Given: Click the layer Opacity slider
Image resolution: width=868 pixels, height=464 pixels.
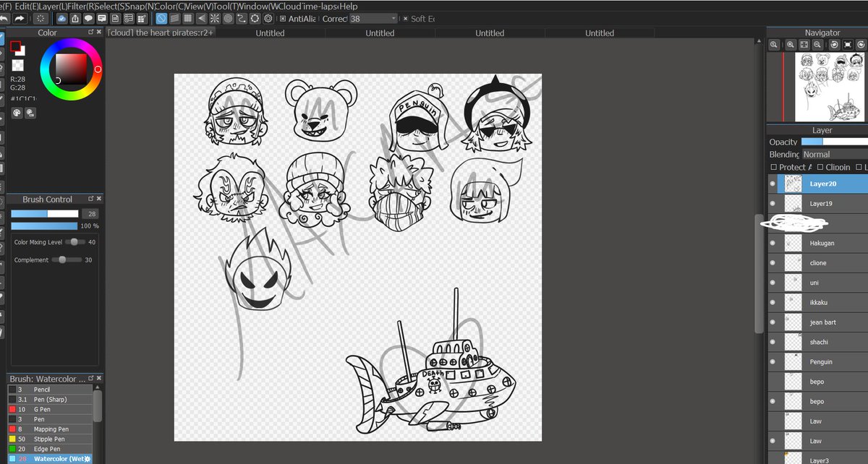Looking at the screenshot, I should [834, 142].
